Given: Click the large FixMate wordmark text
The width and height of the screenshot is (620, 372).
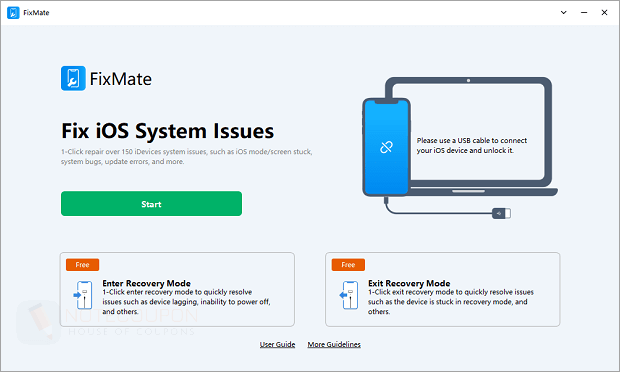Looking at the screenshot, I should point(121,79).
